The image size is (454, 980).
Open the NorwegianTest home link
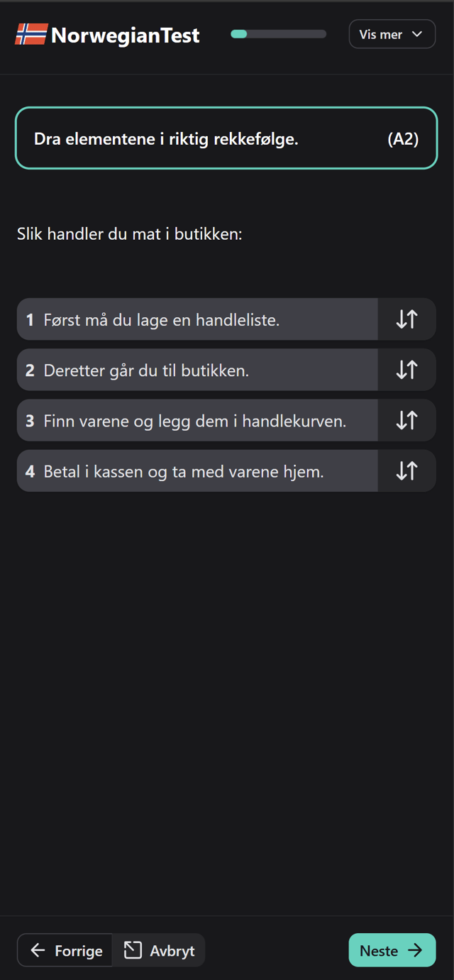[x=108, y=35]
